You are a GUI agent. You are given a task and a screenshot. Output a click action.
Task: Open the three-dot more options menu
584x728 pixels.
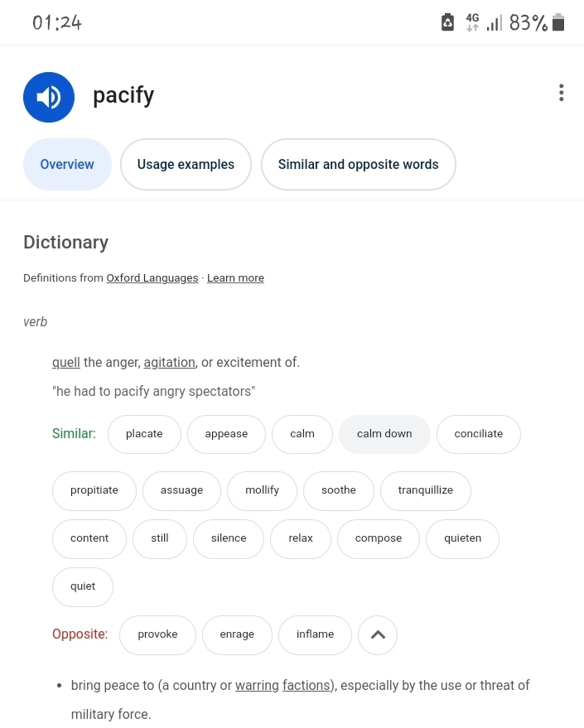click(x=562, y=93)
